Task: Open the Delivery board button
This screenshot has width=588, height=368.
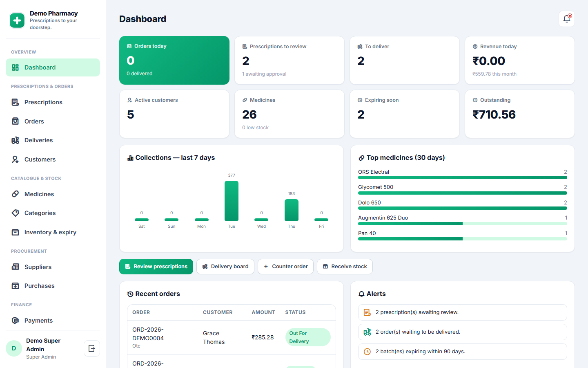Action: coord(225,267)
